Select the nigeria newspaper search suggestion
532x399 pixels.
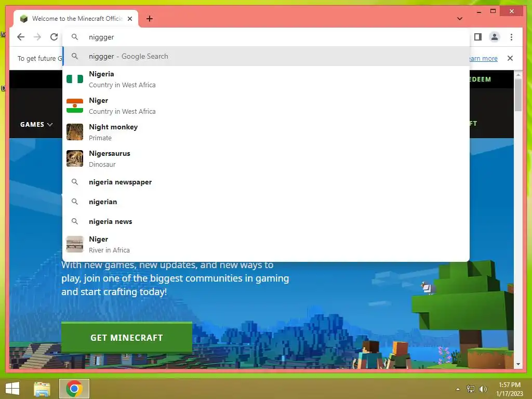(x=266, y=182)
